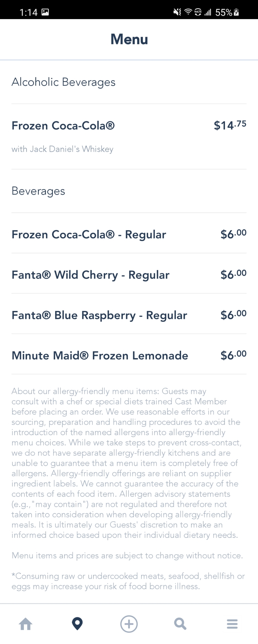Tap the home icon in bottom navigation
Viewport: 258px width, 644px height.
tap(26, 624)
